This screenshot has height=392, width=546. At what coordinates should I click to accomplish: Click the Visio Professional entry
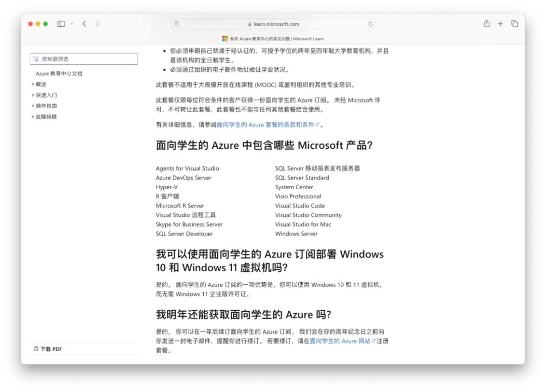pyautogui.click(x=298, y=196)
